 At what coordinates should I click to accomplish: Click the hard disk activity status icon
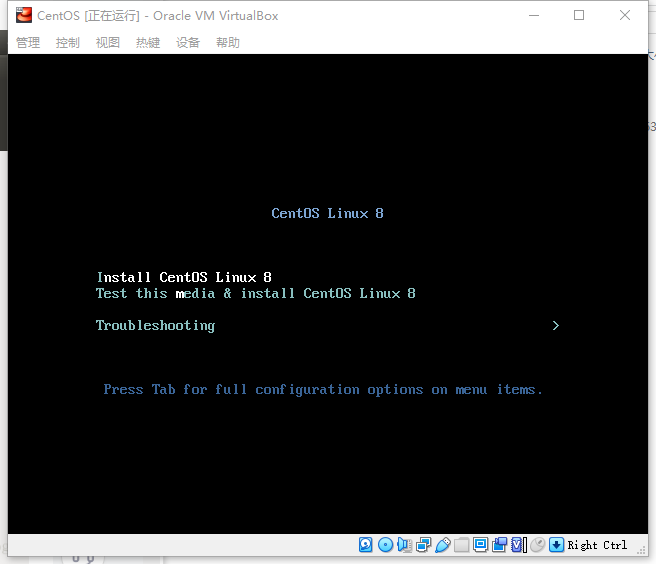[365, 545]
